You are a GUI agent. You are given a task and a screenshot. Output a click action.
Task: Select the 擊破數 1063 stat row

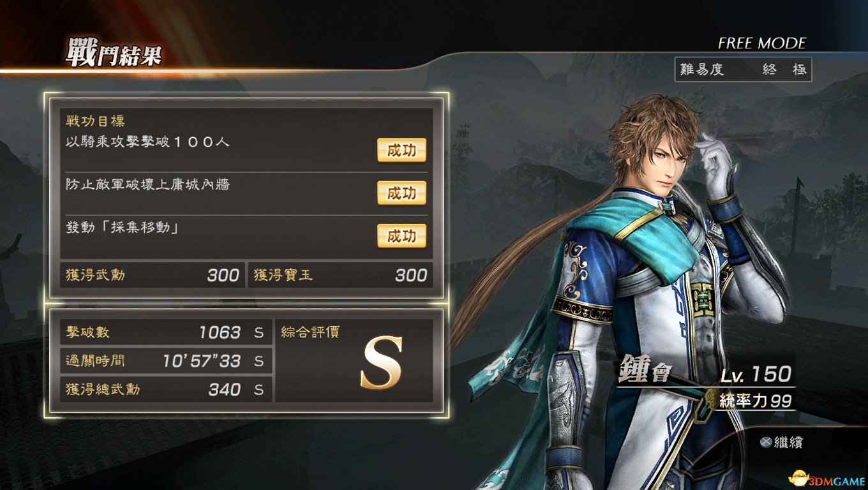pyautogui.click(x=166, y=332)
